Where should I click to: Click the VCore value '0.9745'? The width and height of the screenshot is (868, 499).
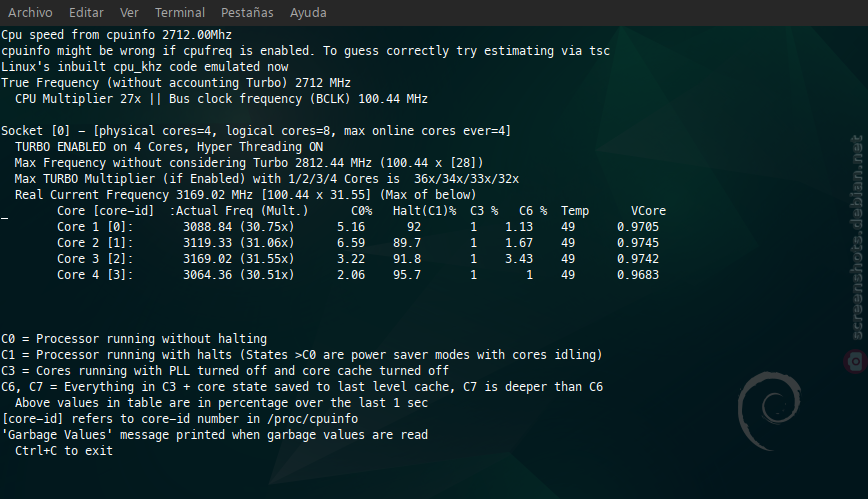(638, 243)
